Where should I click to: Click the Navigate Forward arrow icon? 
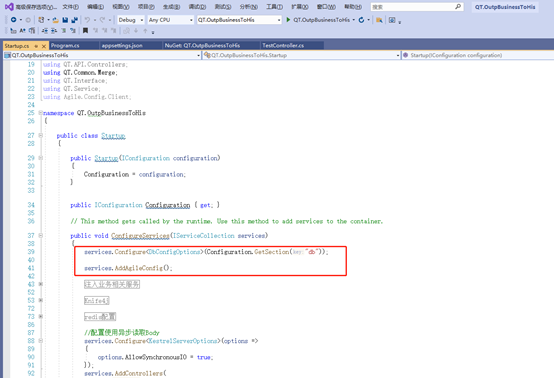pos(28,20)
